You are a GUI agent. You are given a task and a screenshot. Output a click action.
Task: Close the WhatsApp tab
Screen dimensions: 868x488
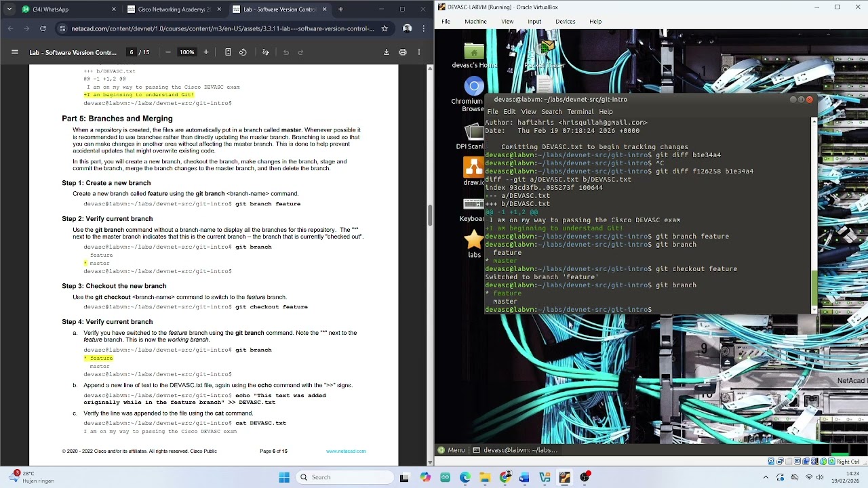[x=113, y=9]
